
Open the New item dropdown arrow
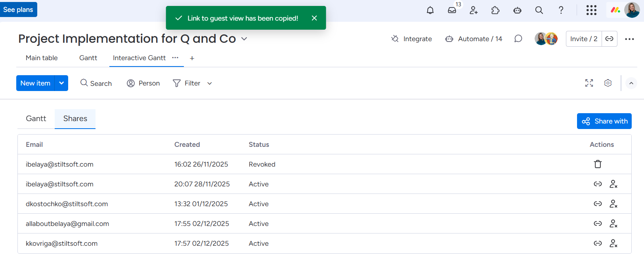pos(61,83)
